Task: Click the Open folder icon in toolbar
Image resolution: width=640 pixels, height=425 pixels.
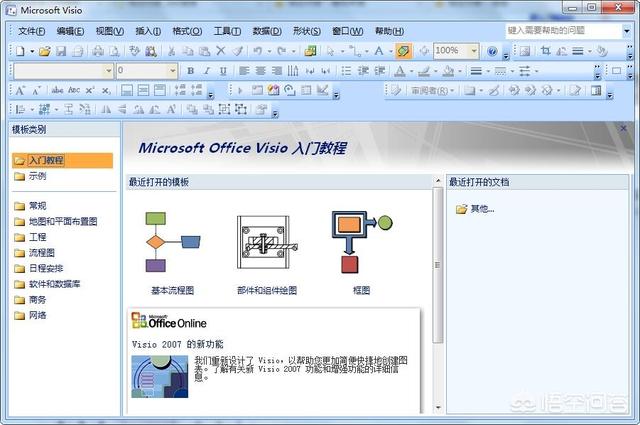Action: [x=45, y=51]
